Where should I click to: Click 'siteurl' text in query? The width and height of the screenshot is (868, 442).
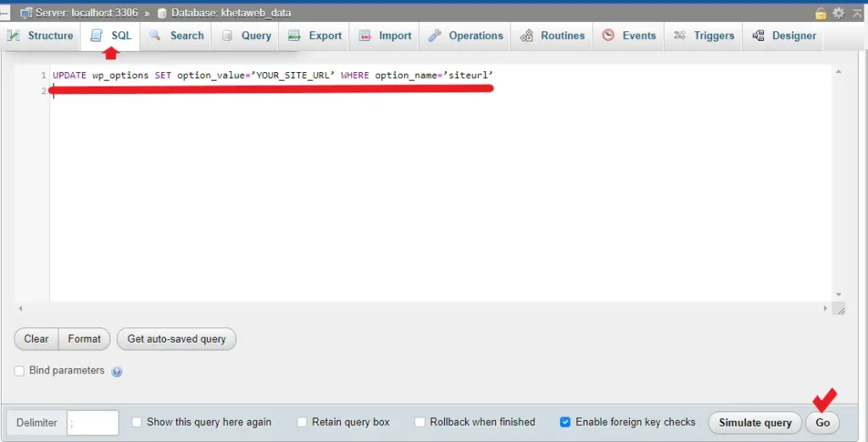point(468,76)
